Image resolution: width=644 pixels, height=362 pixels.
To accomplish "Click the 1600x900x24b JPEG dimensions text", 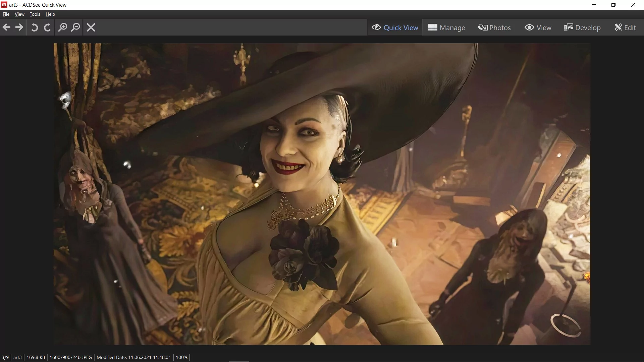I will click(71, 357).
